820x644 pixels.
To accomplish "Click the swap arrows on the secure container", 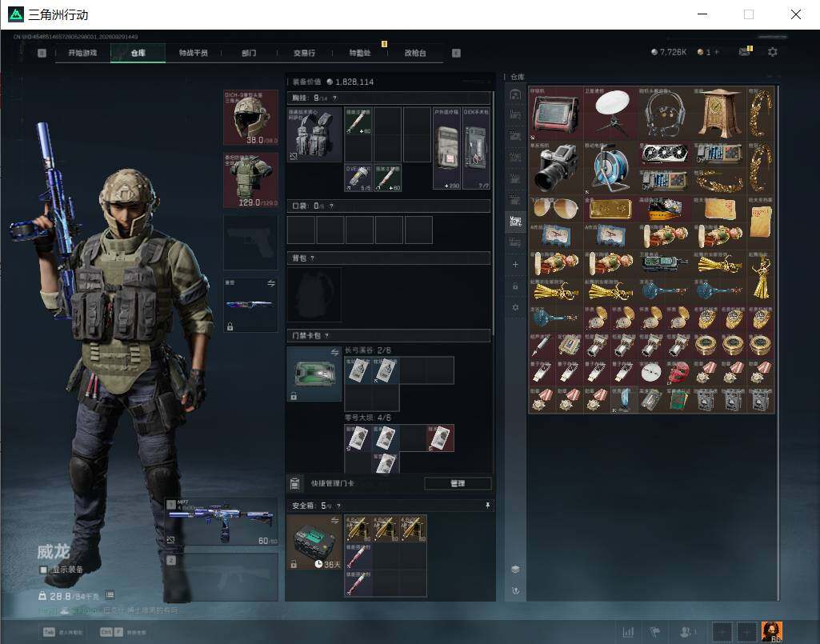I will [x=334, y=521].
